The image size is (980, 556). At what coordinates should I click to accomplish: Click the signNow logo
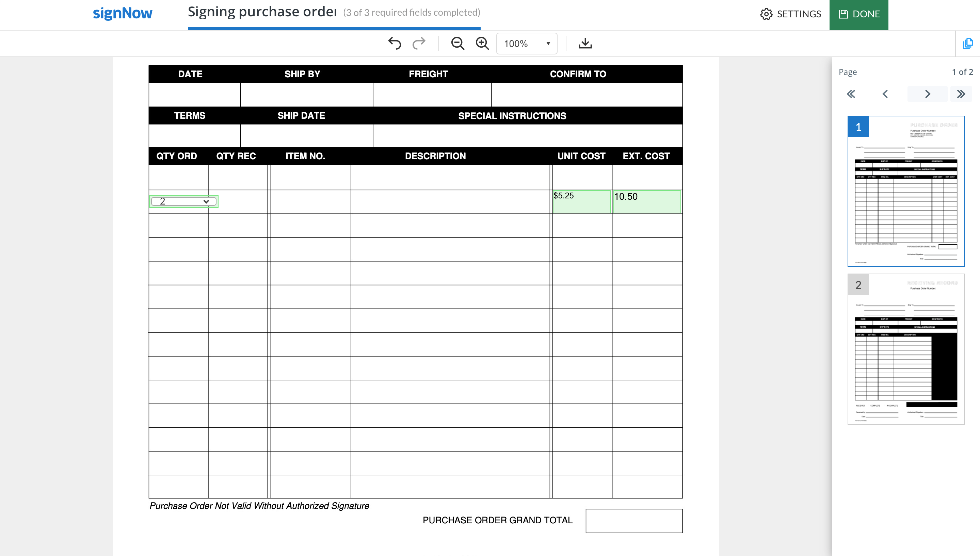pyautogui.click(x=122, y=13)
